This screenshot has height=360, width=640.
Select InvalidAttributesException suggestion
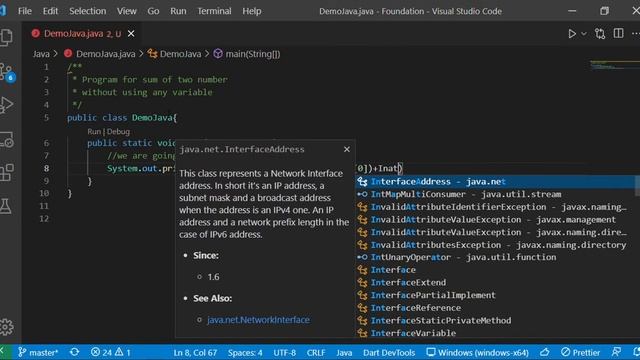click(x=496, y=245)
